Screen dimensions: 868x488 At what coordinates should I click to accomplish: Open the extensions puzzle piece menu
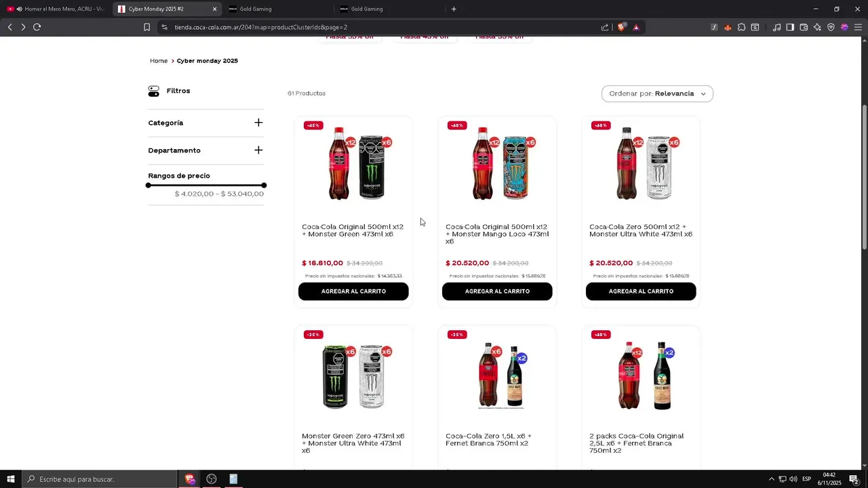741,27
